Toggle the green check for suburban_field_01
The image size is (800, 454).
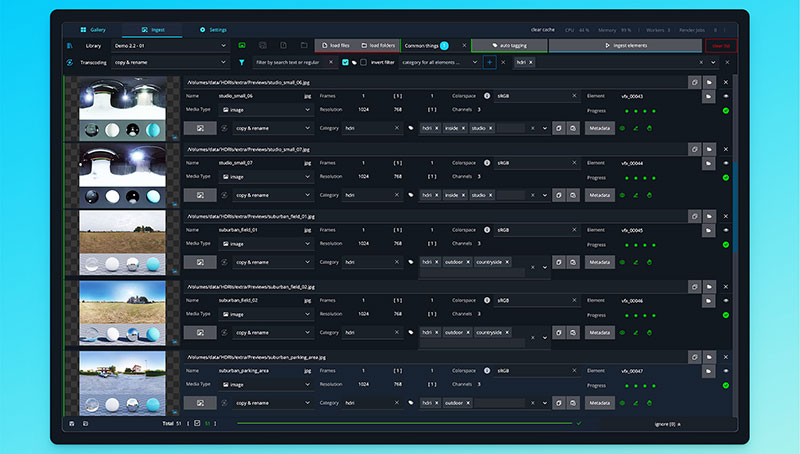click(x=726, y=245)
